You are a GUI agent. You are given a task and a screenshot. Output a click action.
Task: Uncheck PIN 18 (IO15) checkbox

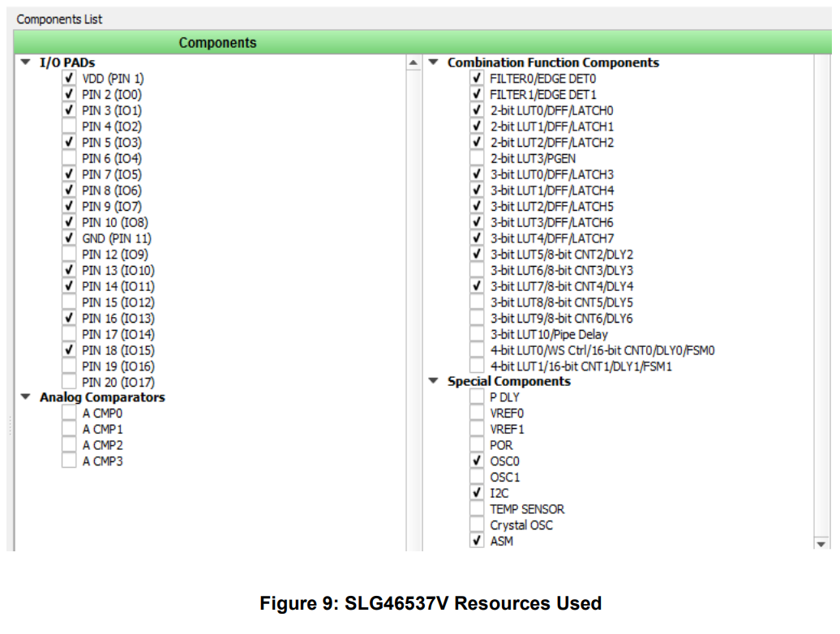pos(69,350)
